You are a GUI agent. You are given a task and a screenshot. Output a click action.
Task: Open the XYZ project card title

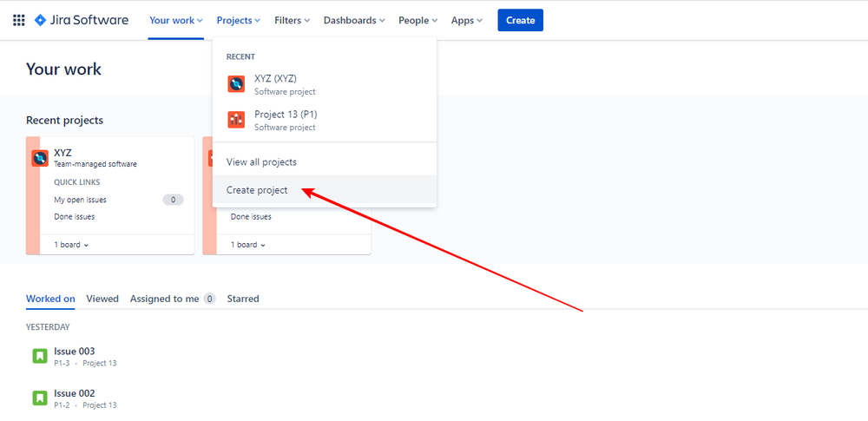pos(62,154)
